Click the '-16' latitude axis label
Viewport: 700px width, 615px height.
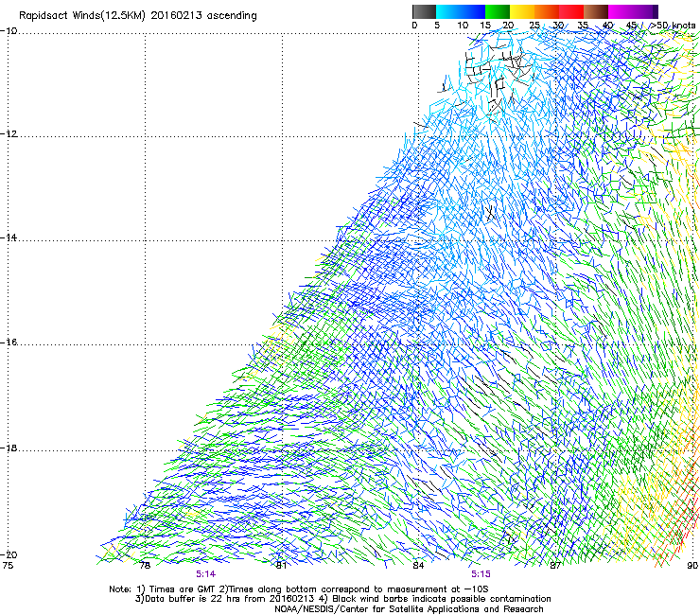pyautogui.click(x=9, y=343)
